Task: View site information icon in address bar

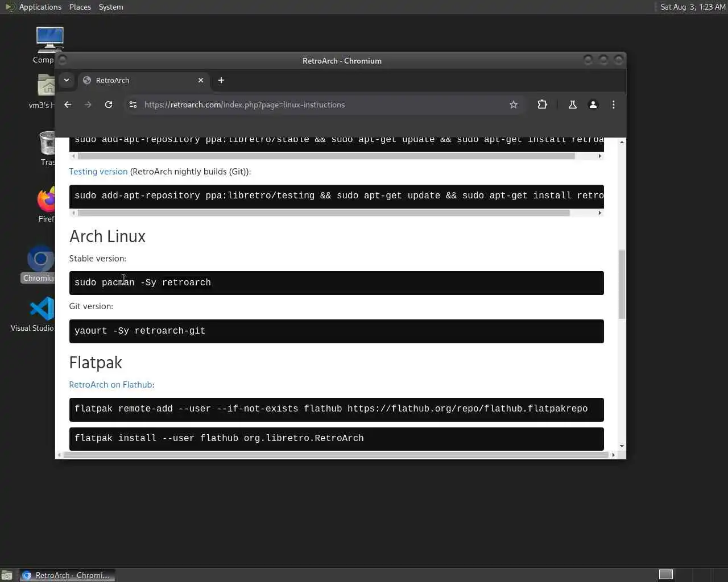Action: (x=133, y=105)
